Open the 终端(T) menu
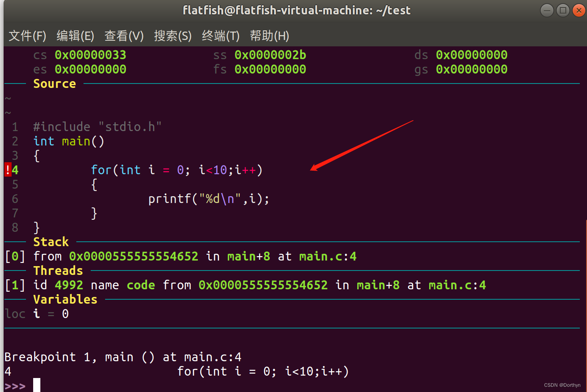This screenshot has height=392, width=587. tap(221, 36)
